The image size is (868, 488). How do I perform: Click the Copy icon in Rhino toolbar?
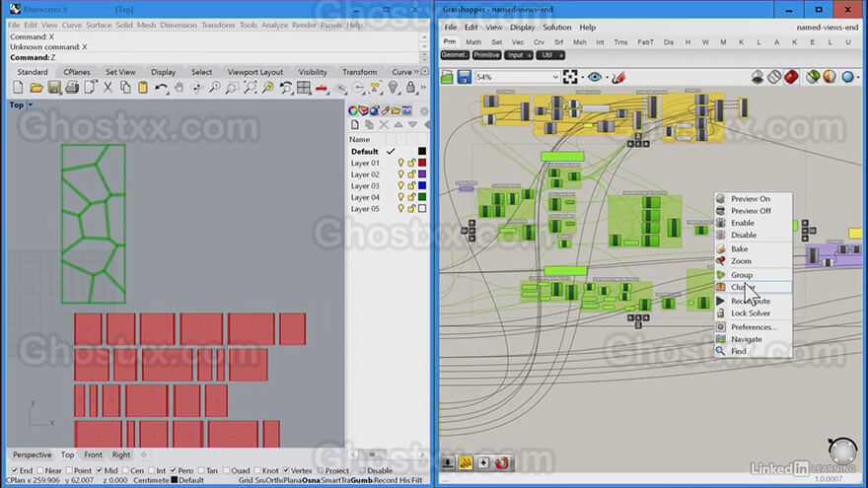[x=125, y=88]
